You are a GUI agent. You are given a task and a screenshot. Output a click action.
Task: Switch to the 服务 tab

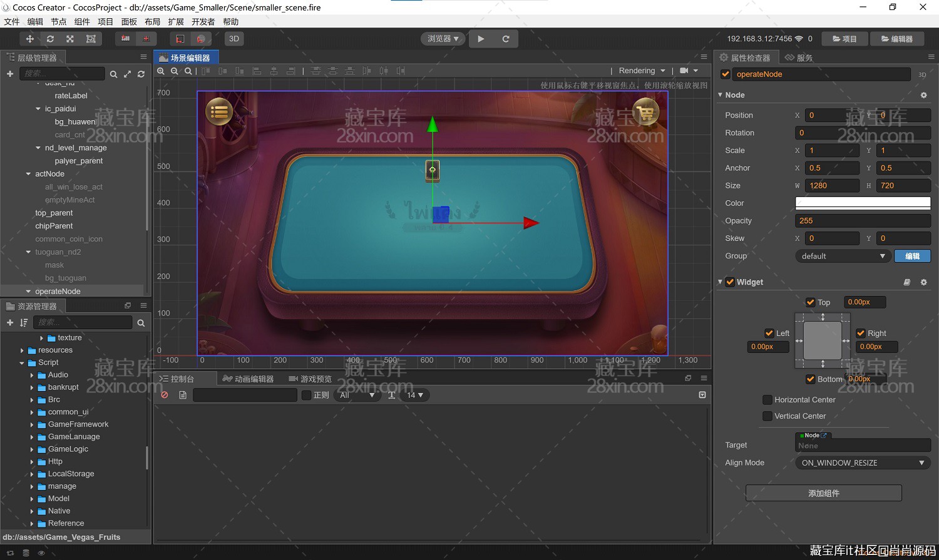coord(799,58)
